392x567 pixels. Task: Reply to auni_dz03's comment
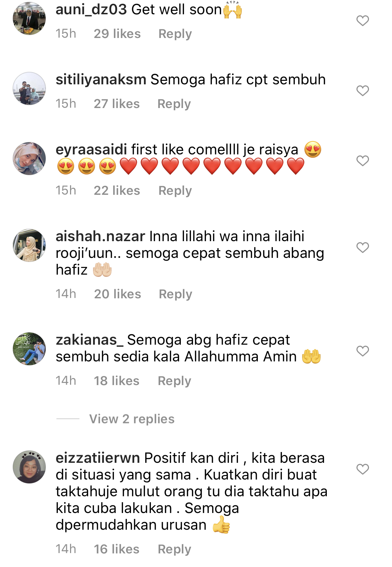coord(175,34)
